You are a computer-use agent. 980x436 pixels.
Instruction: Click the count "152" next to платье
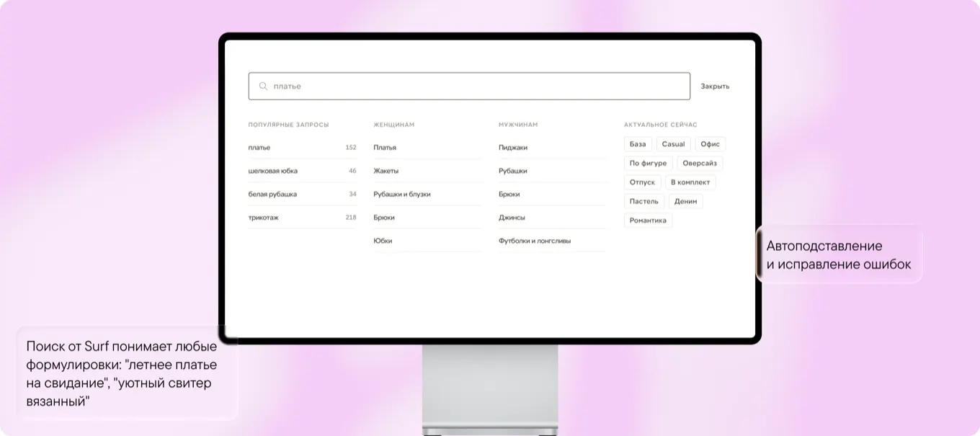point(351,147)
